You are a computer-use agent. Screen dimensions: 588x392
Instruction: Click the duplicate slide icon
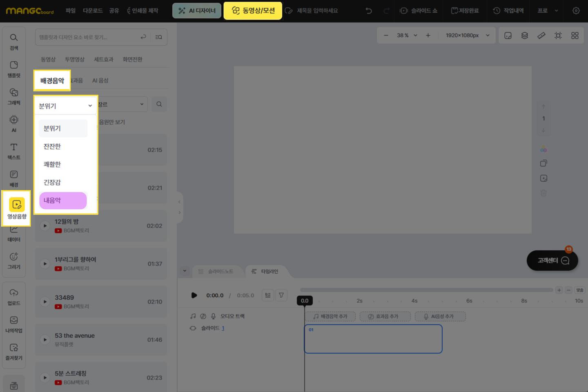click(543, 163)
